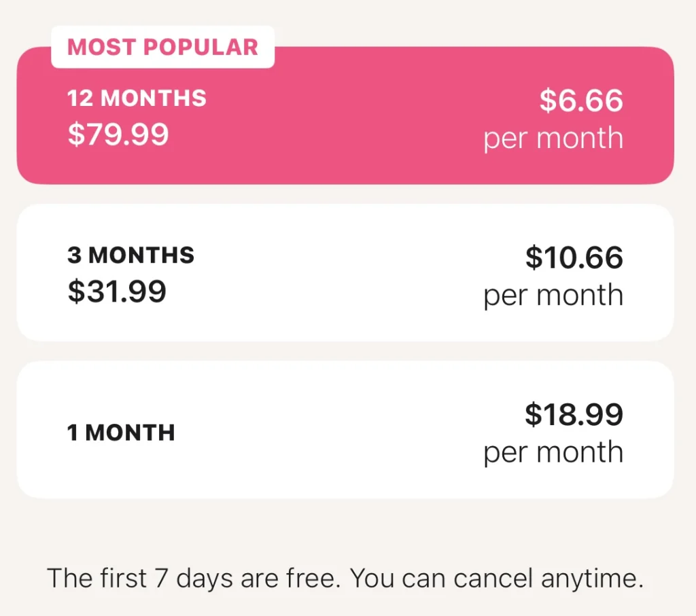Click the $31.99 quarterly total price
Screen dimensions: 696x616
(x=117, y=291)
